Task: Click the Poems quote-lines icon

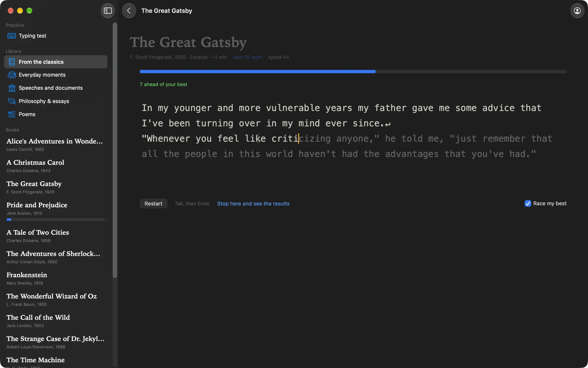Action: 12,114
